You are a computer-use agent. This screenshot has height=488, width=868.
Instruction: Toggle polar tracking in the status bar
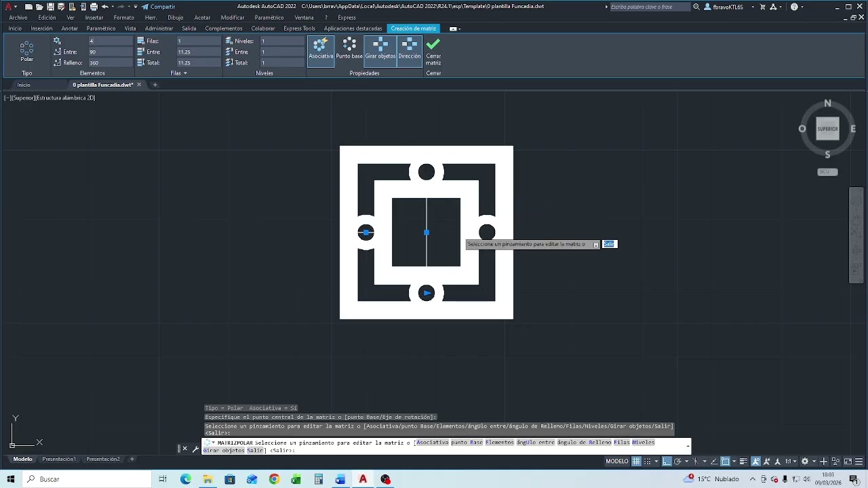pos(677,462)
